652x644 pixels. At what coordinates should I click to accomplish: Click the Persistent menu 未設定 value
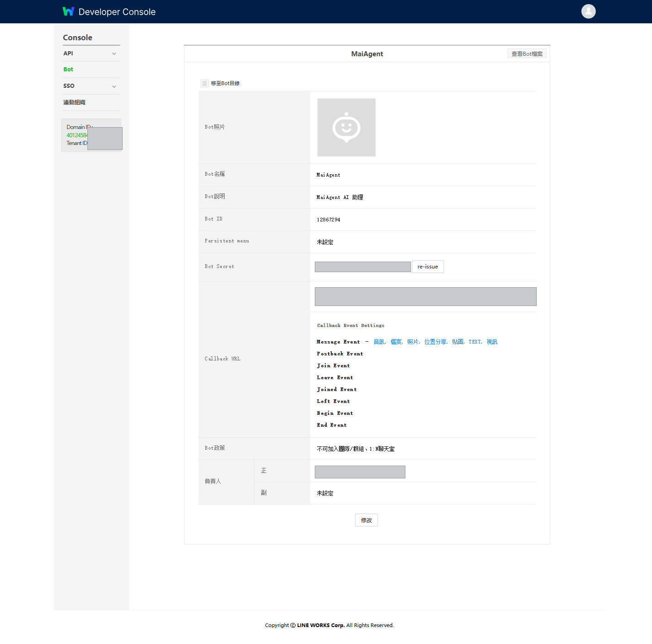pyautogui.click(x=325, y=242)
